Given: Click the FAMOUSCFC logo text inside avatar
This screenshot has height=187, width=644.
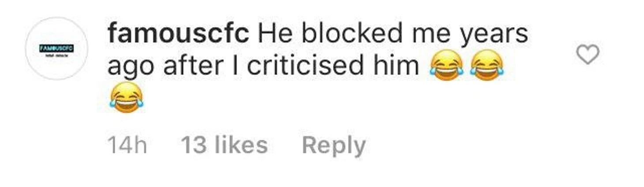Looking at the screenshot, I should coord(56,49).
